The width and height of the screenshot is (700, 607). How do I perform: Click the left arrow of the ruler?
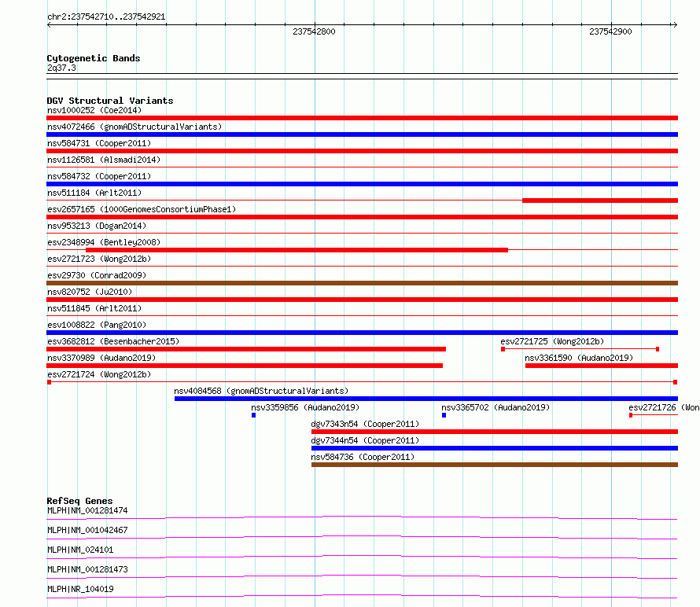(49, 25)
